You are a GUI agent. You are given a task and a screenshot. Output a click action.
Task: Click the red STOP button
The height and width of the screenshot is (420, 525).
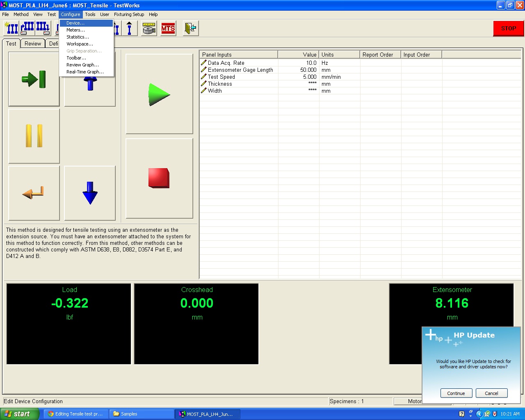(508, 28)
